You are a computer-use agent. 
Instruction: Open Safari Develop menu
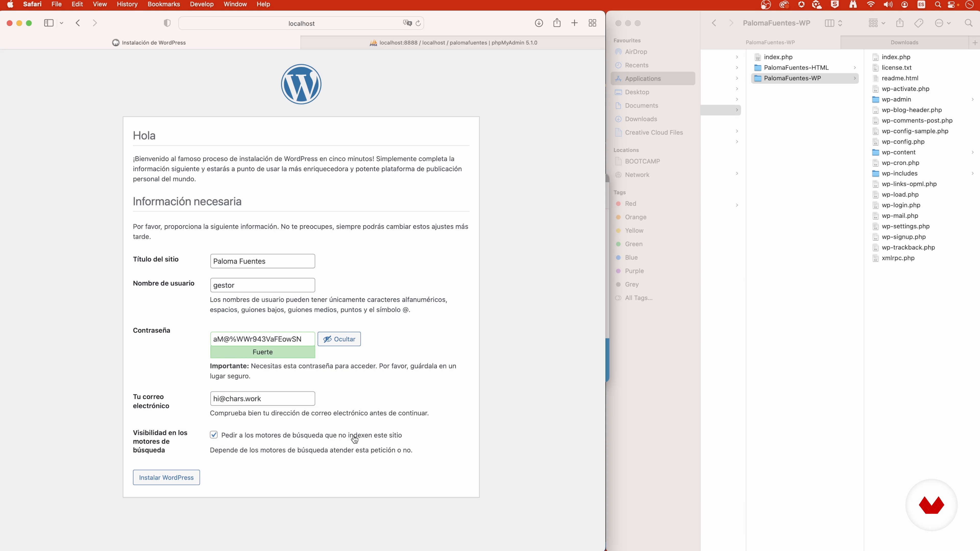[202, 5]
